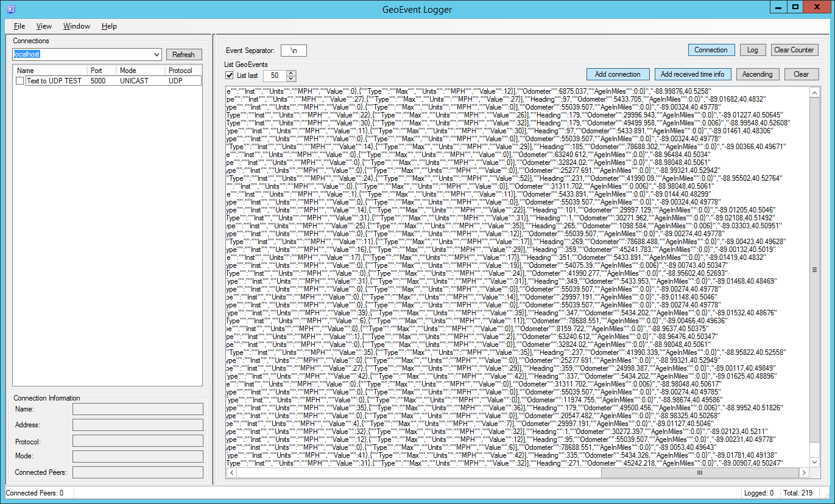Click the Connection Information Protocol field
The width and height of the screenshot is (835, 504).
[138, 441]
